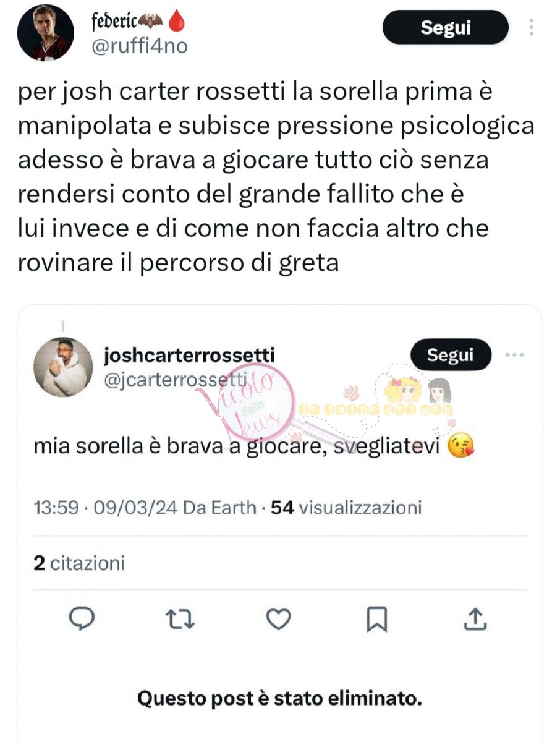Image resolution: width=560 pixels, height=742 pixels.
Task: Like the post with the heart icon
Action: (x=279, y=618)
